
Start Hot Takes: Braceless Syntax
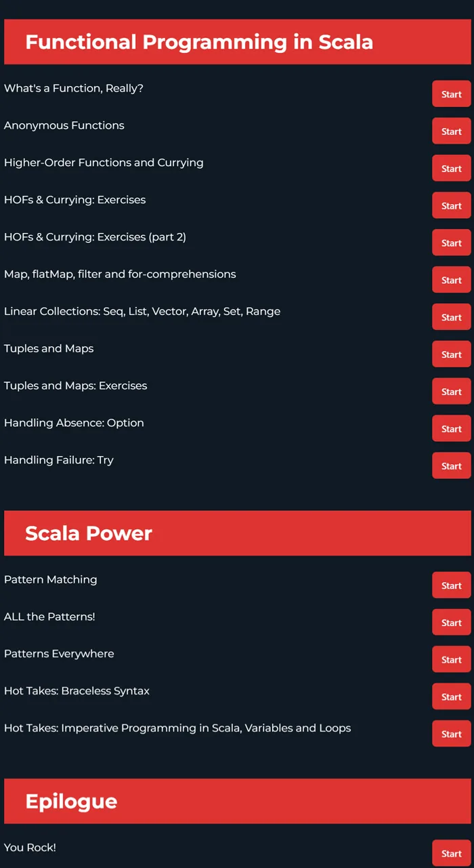[452, 697]
